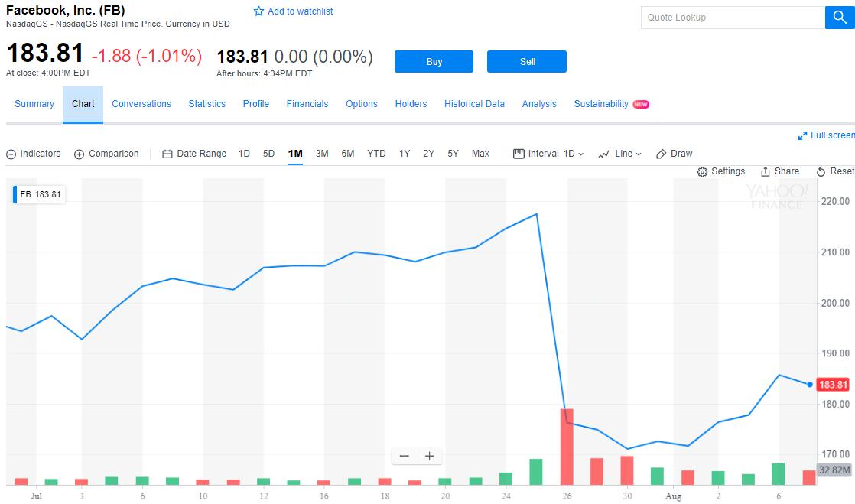Screen dimensions: 855x504
Task: Open the Indicators plus icon
Action: (11, 154)
